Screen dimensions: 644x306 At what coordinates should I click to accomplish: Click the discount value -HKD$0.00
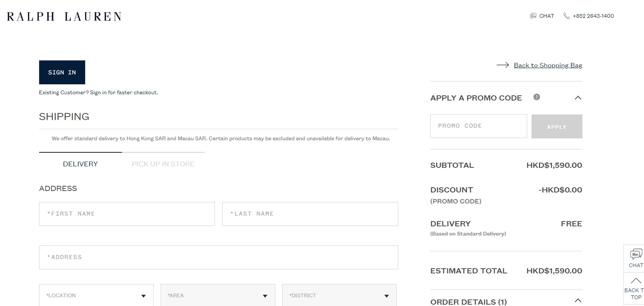click(x=560, y=190)
